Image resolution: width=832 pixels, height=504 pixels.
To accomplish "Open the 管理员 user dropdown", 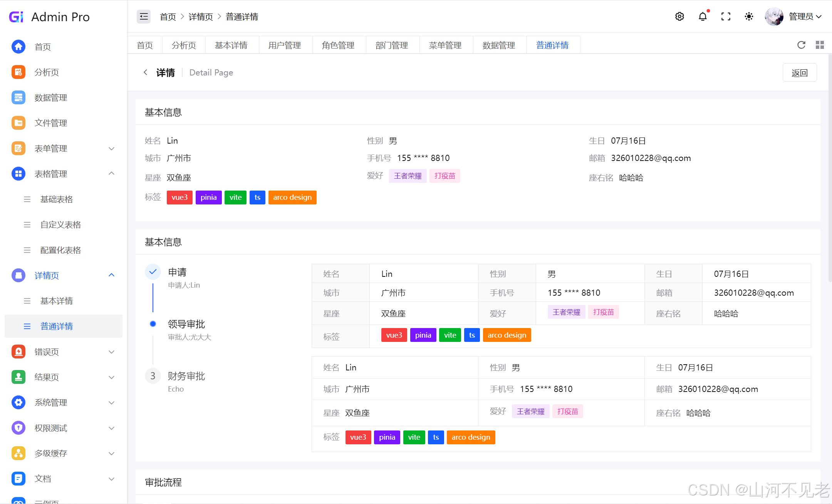I will 805,17.
